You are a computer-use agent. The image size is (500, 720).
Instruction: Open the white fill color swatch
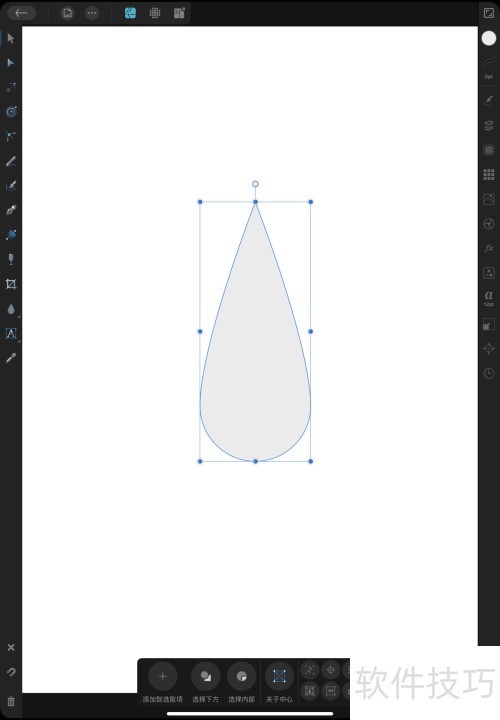(x=489, y=39)
